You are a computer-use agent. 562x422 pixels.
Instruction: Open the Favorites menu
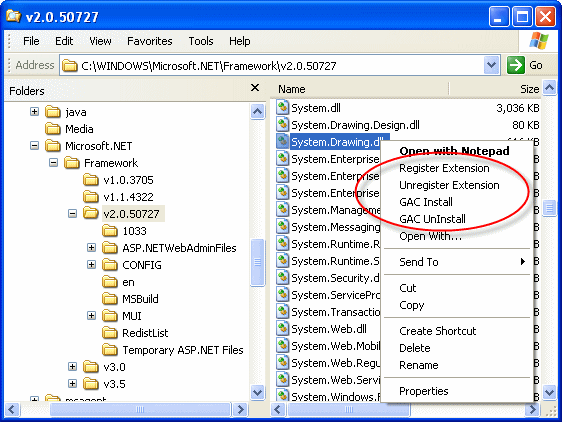pos(149,41)
